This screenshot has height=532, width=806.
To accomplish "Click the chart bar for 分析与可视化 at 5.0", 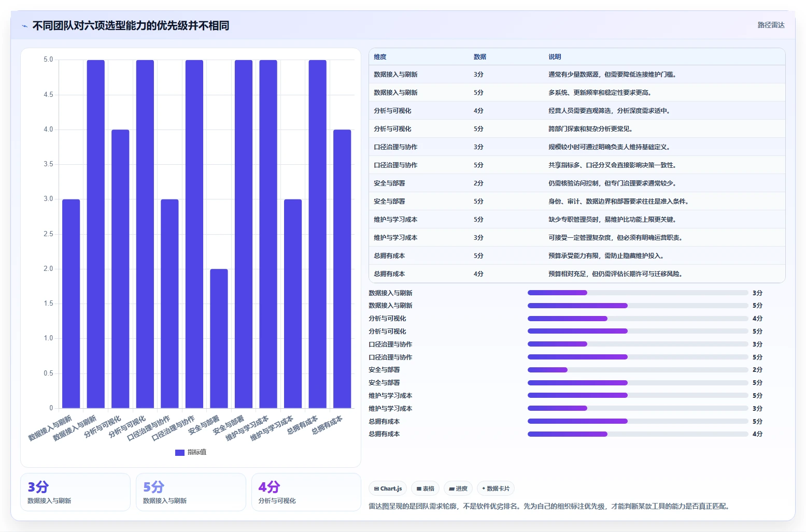I will tap(145, 234).
